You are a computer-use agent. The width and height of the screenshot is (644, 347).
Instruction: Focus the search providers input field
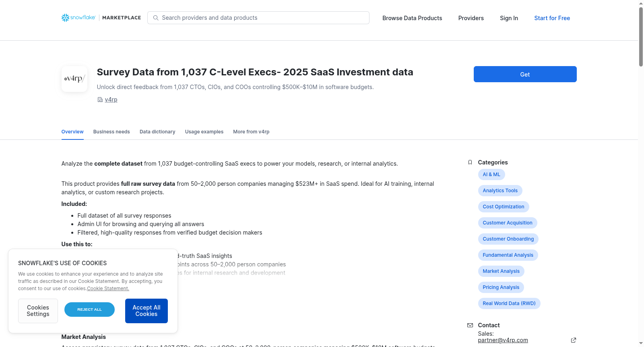258,18
